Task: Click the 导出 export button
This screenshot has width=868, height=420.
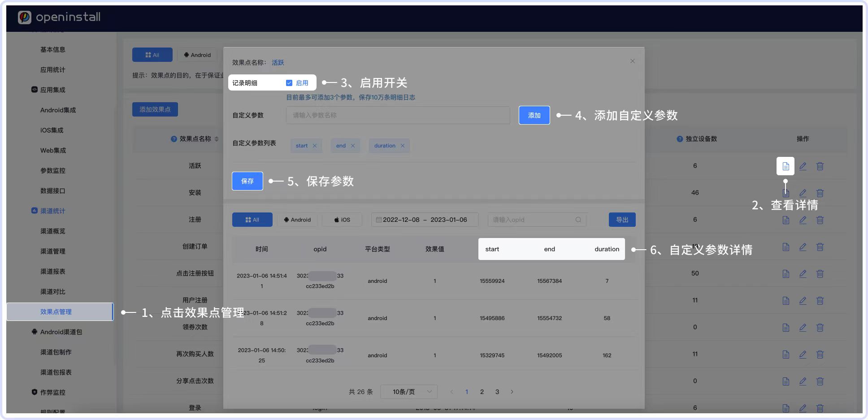Action: (622, 220)
